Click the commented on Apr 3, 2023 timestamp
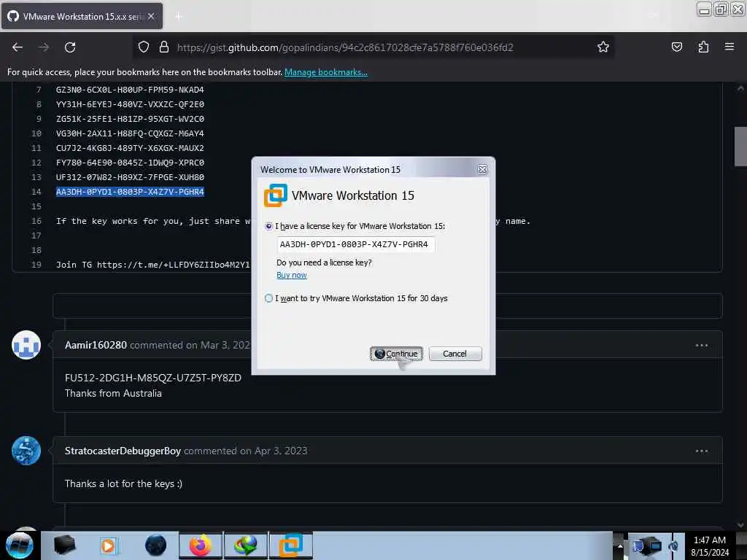Image resolution: width=747 pixels, height=560 pixels. pos(246,451)
